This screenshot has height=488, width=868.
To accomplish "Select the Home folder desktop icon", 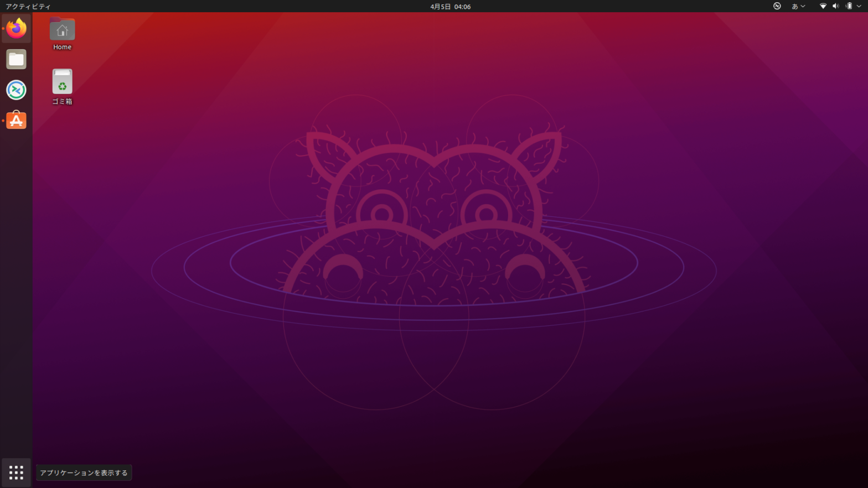I will (62, 29).
